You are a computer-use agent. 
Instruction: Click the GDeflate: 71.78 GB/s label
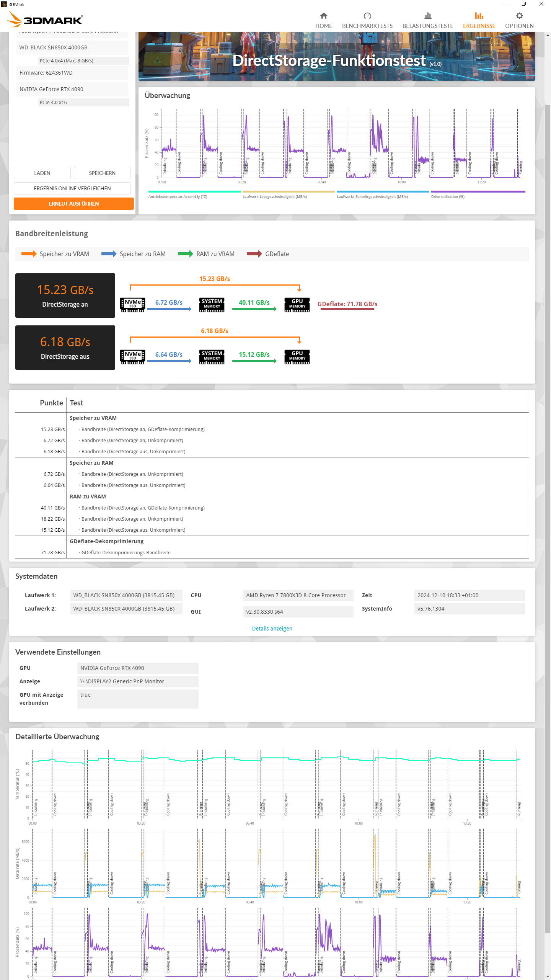347,304
